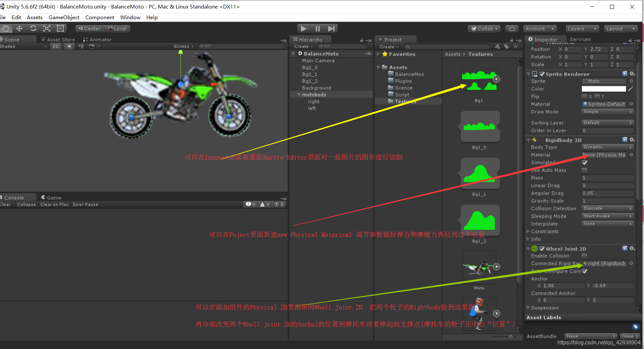Enable Use Auto Mass checkbox
This screenshot has height=349, width=644.
click(584, 170)
